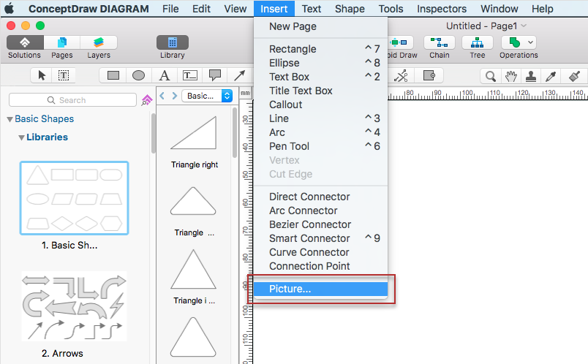The image size is (588, 364).
Task: Choose Picture... from Insert menu
Action: click(290, 289)
